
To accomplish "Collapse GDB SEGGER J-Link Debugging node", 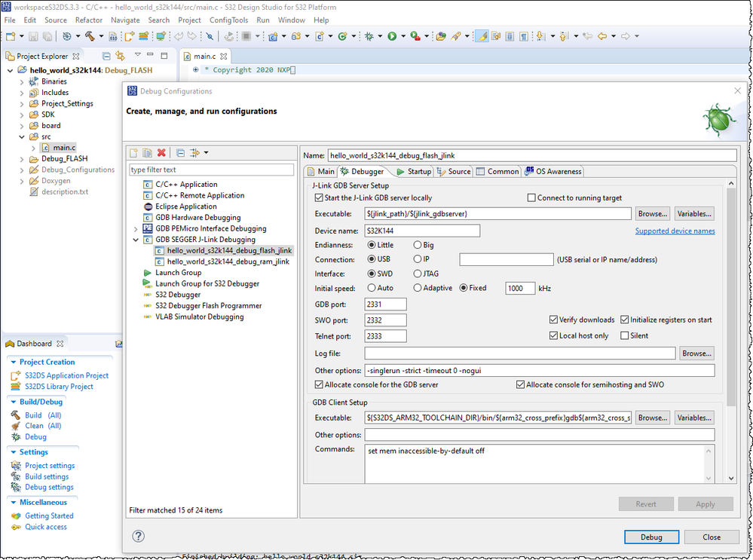I will click(x=136, y=240).
